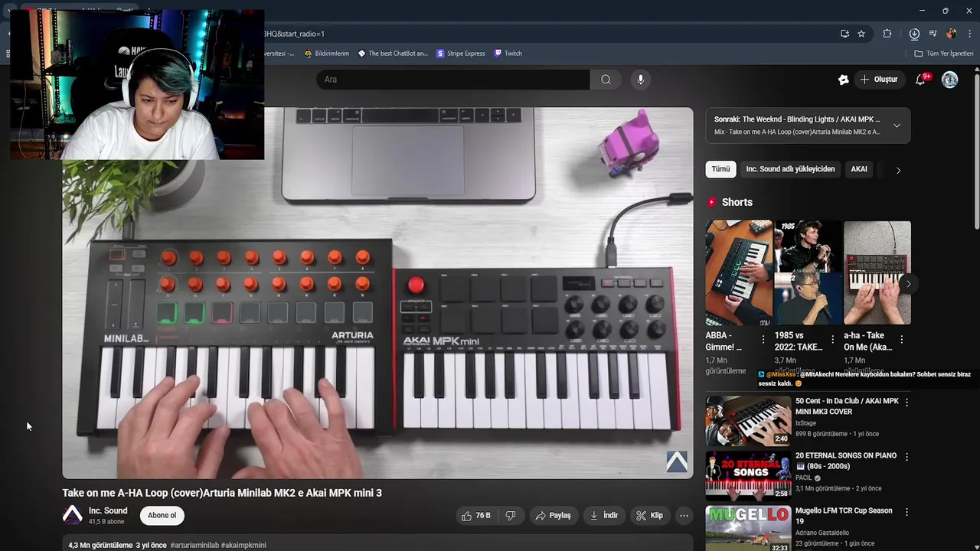Open YouTube notifications bell

[921, 80]
